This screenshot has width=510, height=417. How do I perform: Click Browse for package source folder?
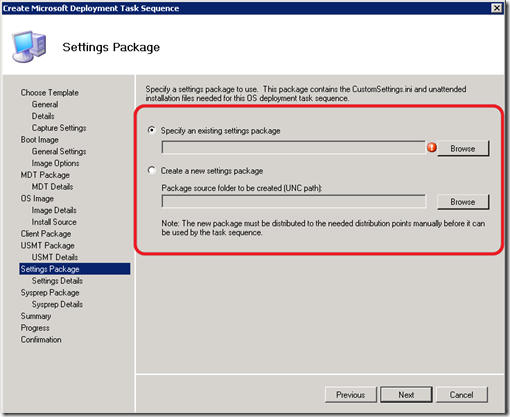pos(463,202)
